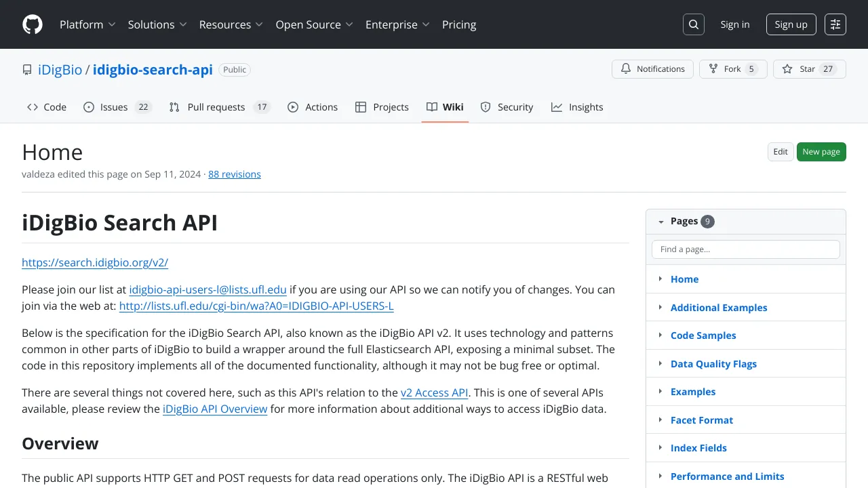The height and width of the screenshot is (488, 868).
Task: Switch to the Actions tab
Action: 313,107
